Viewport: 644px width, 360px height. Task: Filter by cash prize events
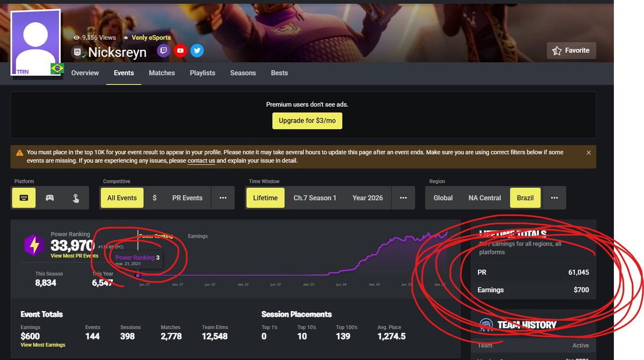tap(155, 197)
